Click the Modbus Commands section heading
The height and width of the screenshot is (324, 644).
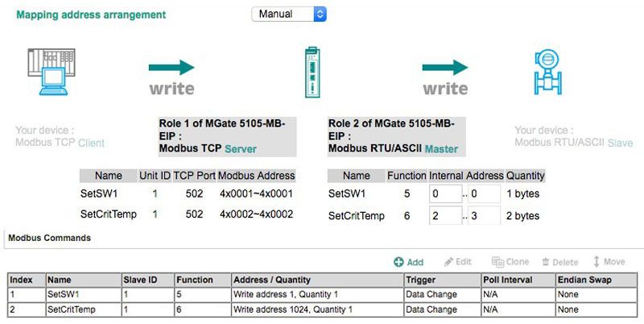tap(49, 238)
